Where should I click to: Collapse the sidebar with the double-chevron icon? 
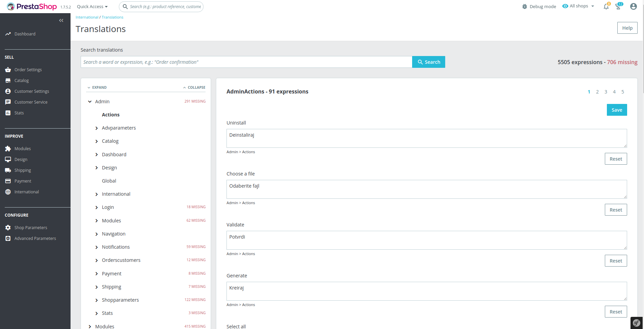point(61,21)
